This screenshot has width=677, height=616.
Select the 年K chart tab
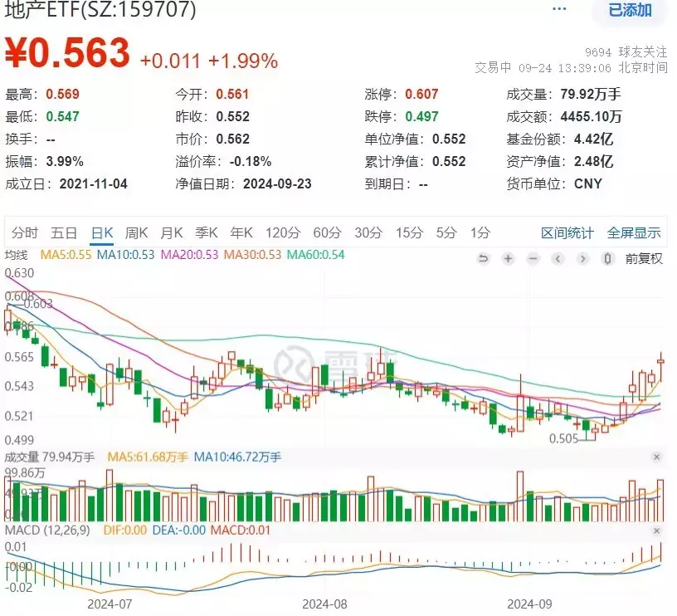pyautogui.click(x=241, y=232)
